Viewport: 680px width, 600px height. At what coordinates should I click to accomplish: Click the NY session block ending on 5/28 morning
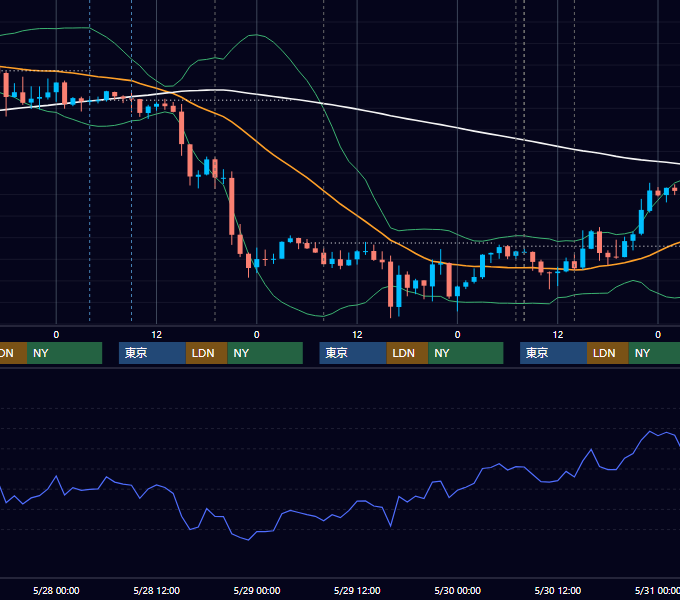click(64, 353)
